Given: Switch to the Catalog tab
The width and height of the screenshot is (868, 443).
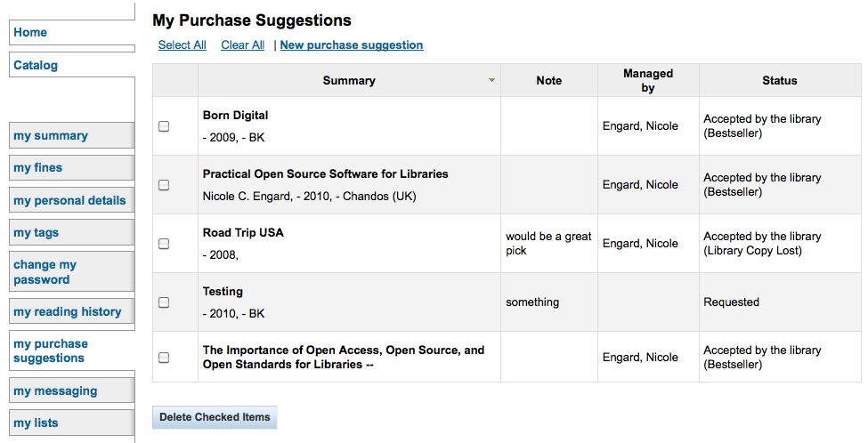Looking at the screenshot, I should click(72, 65).
